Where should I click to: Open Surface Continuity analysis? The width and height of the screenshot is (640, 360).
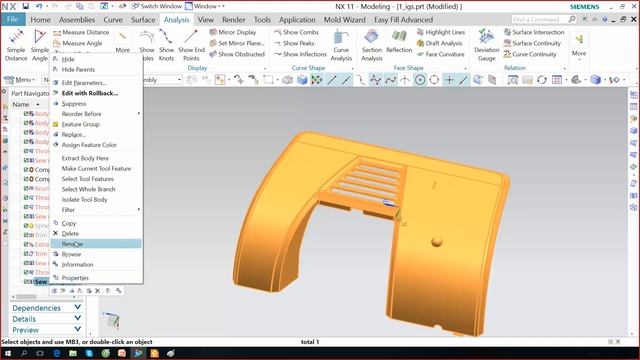532,43
